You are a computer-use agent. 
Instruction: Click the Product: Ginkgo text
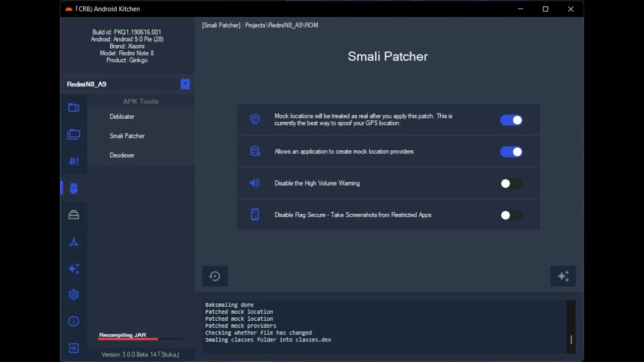[x=127, y=60]
